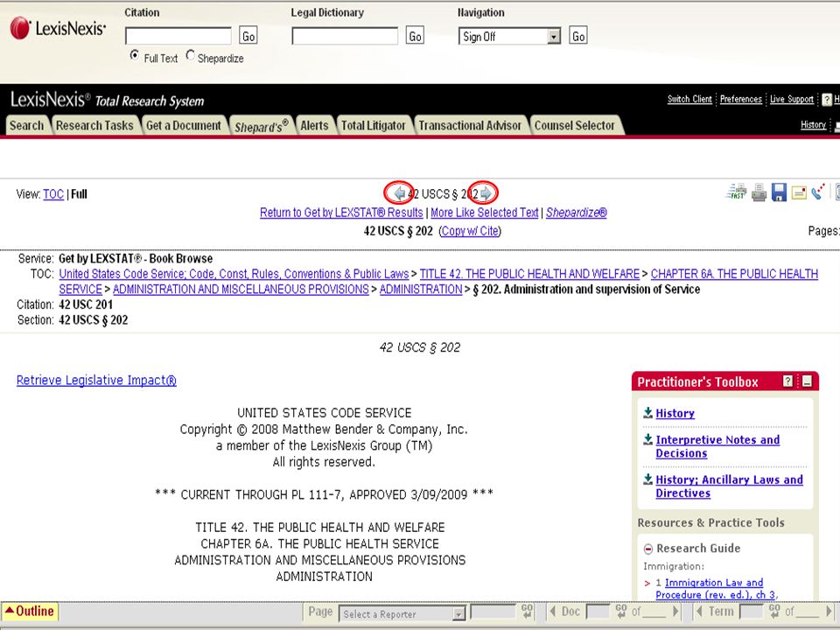
Task: Click Go arrow for Doc number
Action: [x=621, y=612]
